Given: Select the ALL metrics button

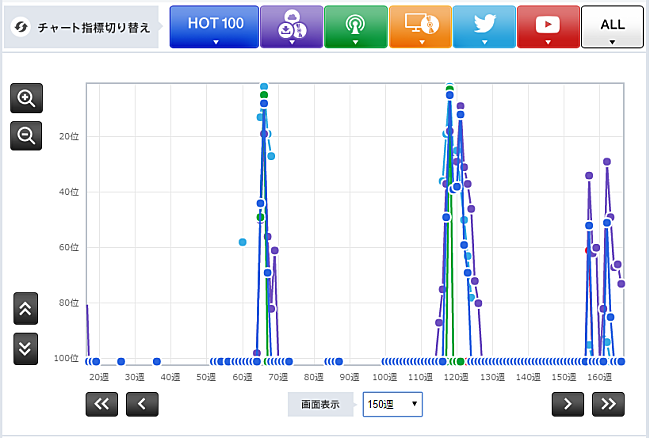Looking at the screenshot, I should coord(612,27).
